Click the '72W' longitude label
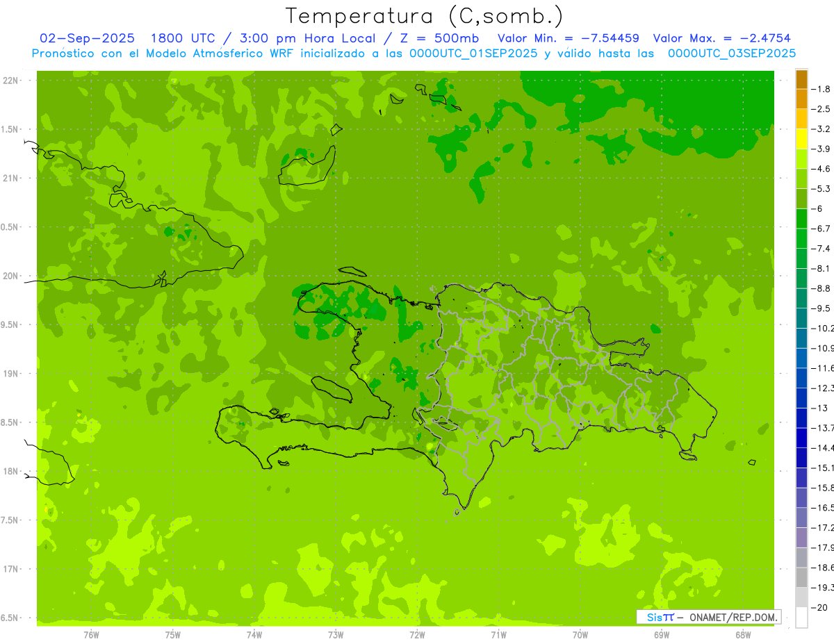The height and width of the screenshot is (644, 834). [418, 635]
